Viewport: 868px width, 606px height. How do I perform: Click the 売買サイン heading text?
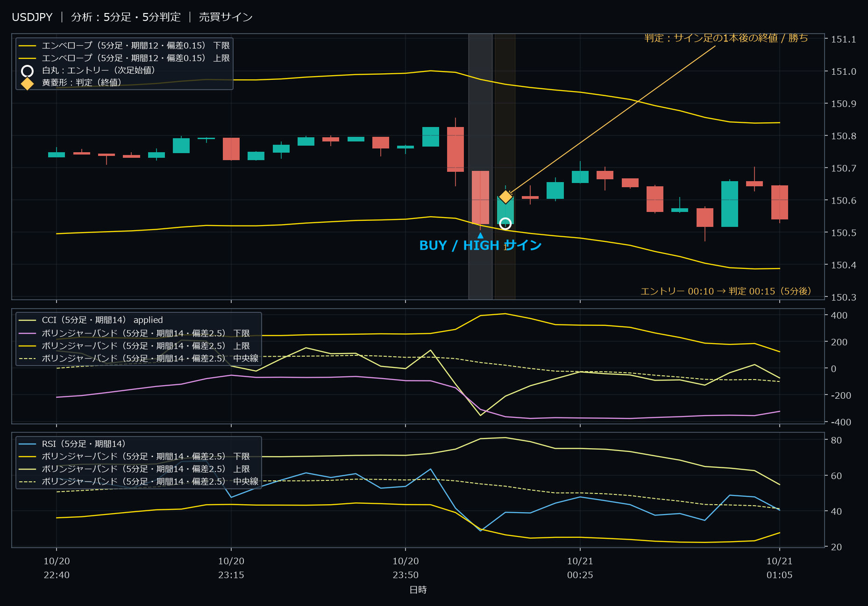point(226,17)
